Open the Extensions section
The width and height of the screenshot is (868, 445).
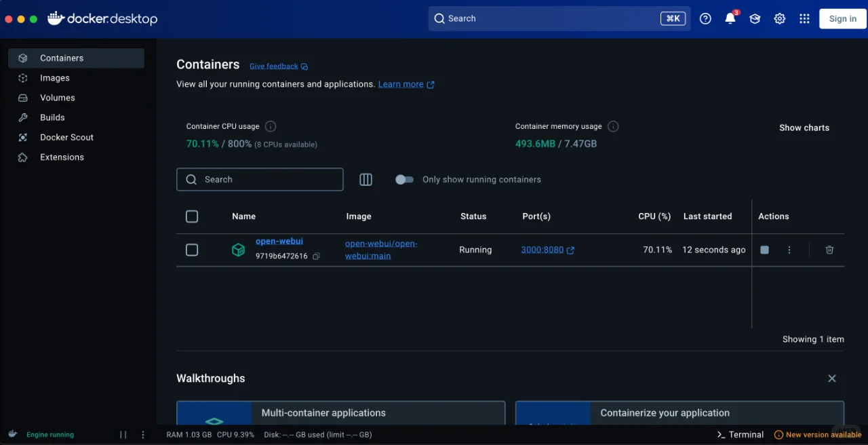pos(76,157)
